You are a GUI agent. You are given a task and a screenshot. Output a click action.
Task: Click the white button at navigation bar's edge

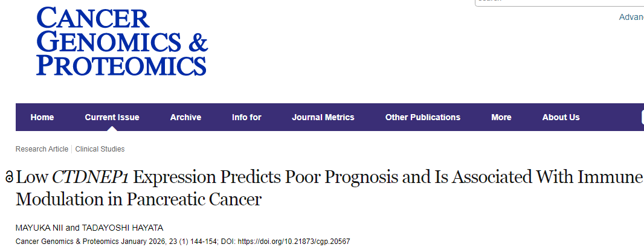click(x=642, y=117)
